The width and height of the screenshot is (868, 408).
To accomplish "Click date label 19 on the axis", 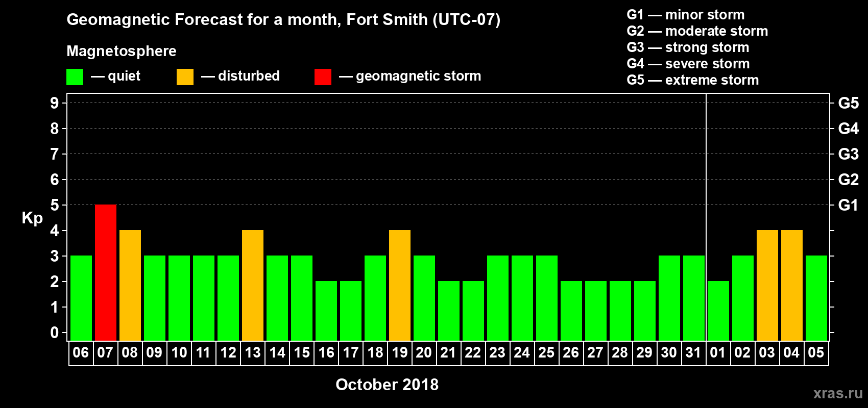I will [399, 352].
